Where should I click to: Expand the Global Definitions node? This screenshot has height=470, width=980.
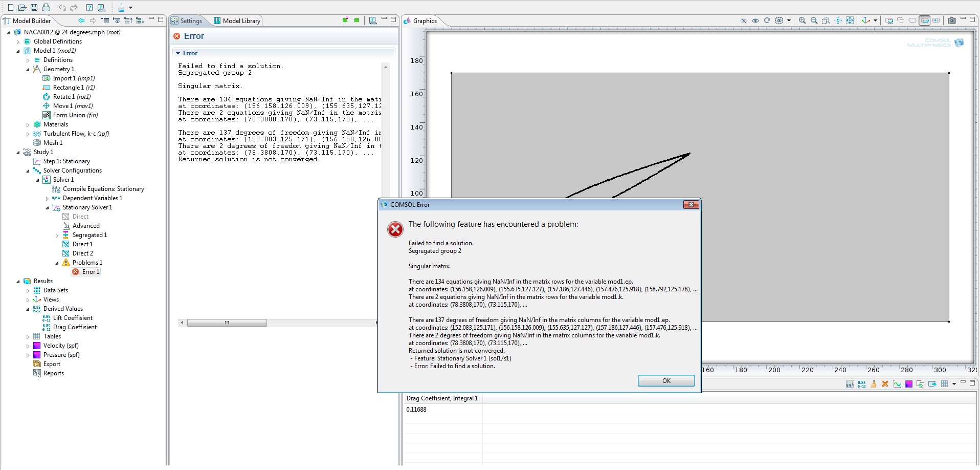point(18,41)
